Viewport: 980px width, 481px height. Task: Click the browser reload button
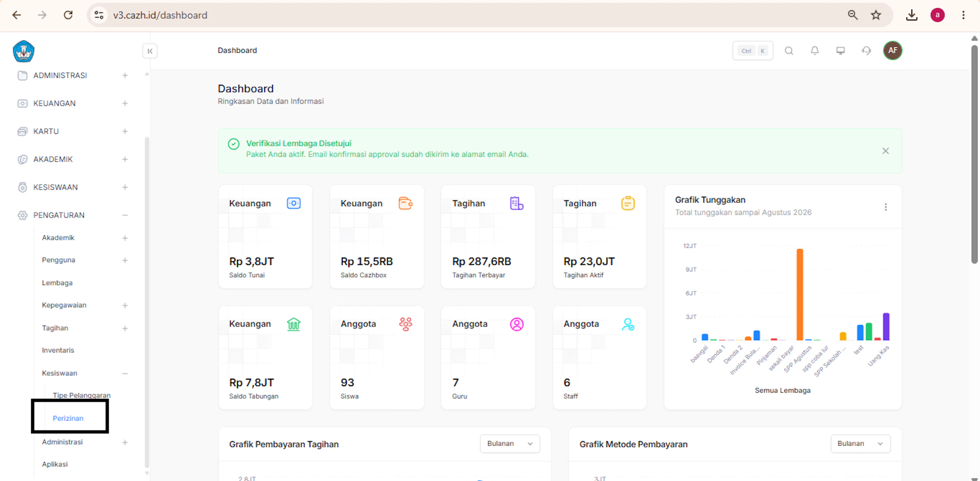[68, 15]
